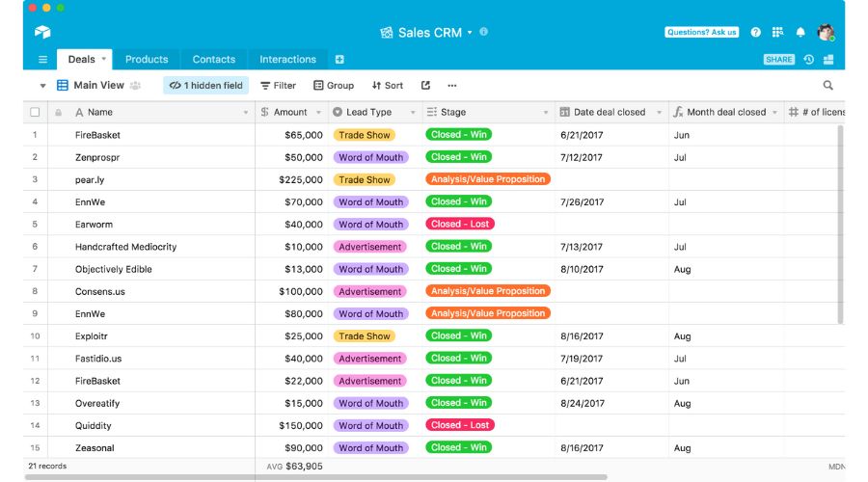
Task: Open the Stage column dropdown arrow
Action: point(546,113)
